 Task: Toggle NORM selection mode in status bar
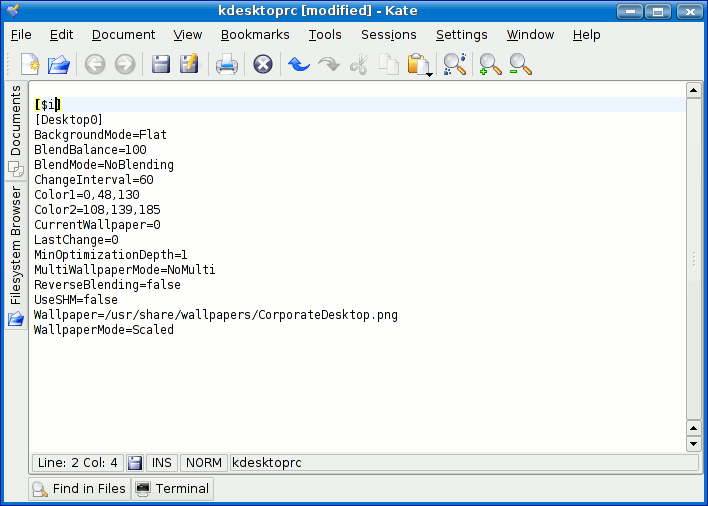[204, 463]
